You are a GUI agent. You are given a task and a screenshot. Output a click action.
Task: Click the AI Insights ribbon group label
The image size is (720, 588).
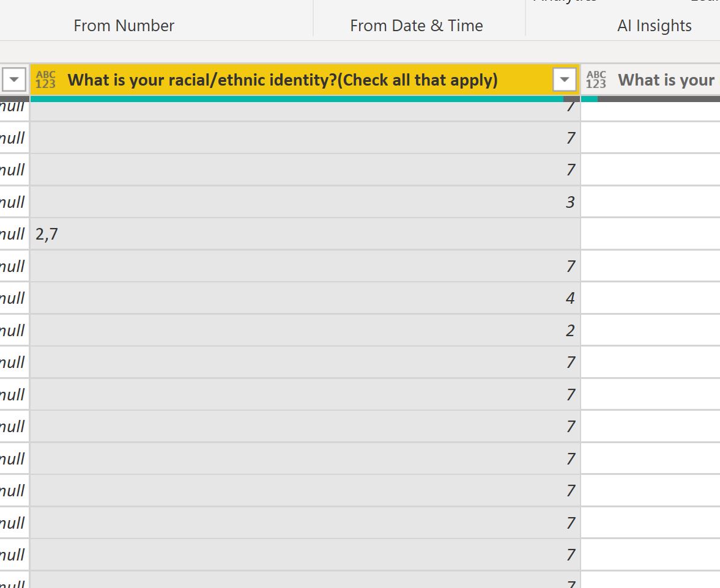coord(655,26)
